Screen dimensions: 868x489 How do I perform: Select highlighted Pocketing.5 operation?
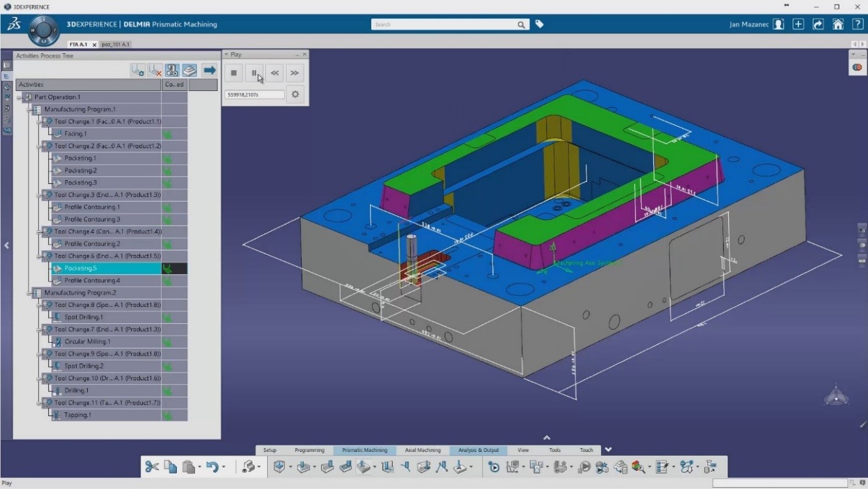point(80,268)
